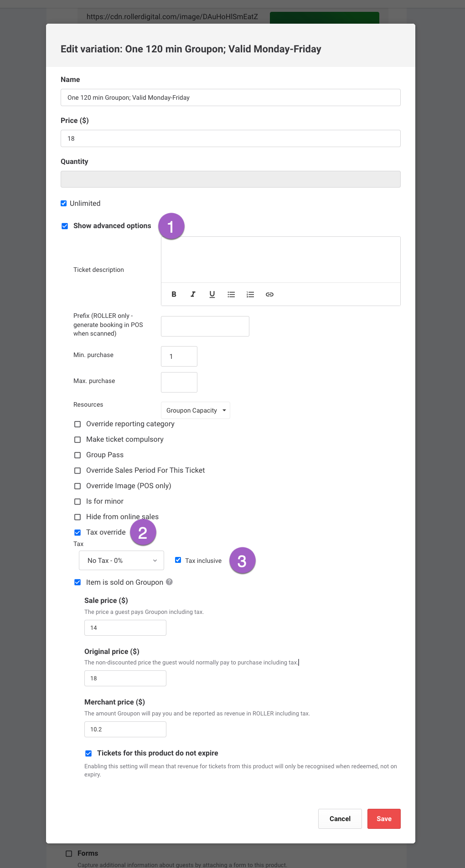This screenshot has width=465, height=868.
Task: Focus the Merchant price input field
Action: 125,729
